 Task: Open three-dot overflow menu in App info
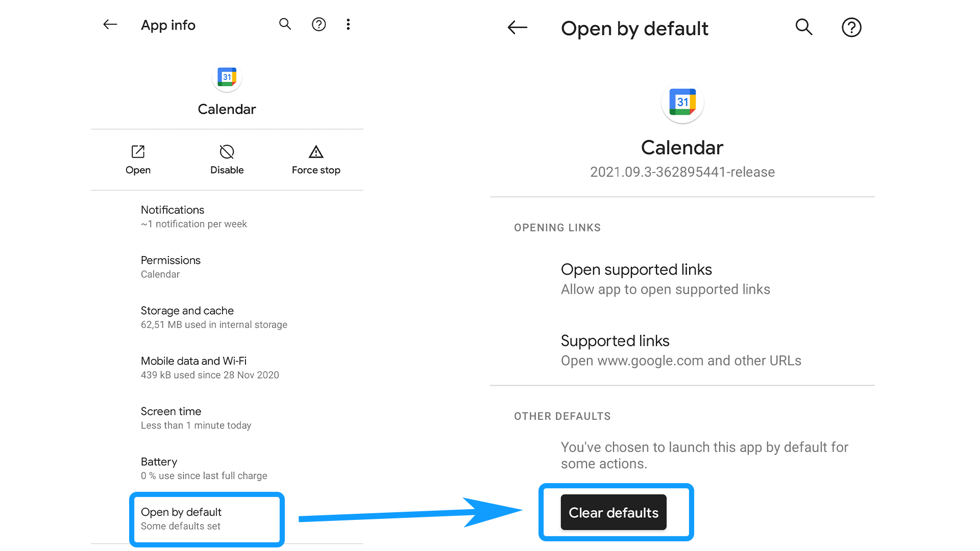pyautogui.click(x=348, y=24)
